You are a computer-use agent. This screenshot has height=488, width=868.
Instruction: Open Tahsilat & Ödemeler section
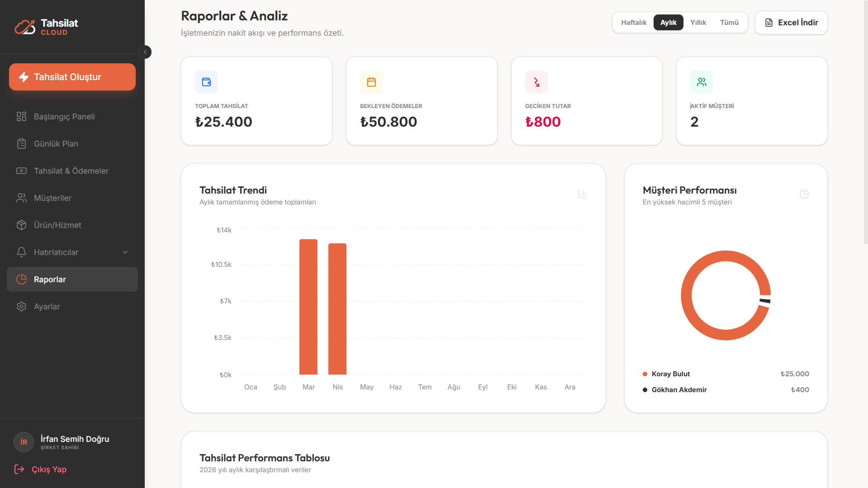point(72,171)
